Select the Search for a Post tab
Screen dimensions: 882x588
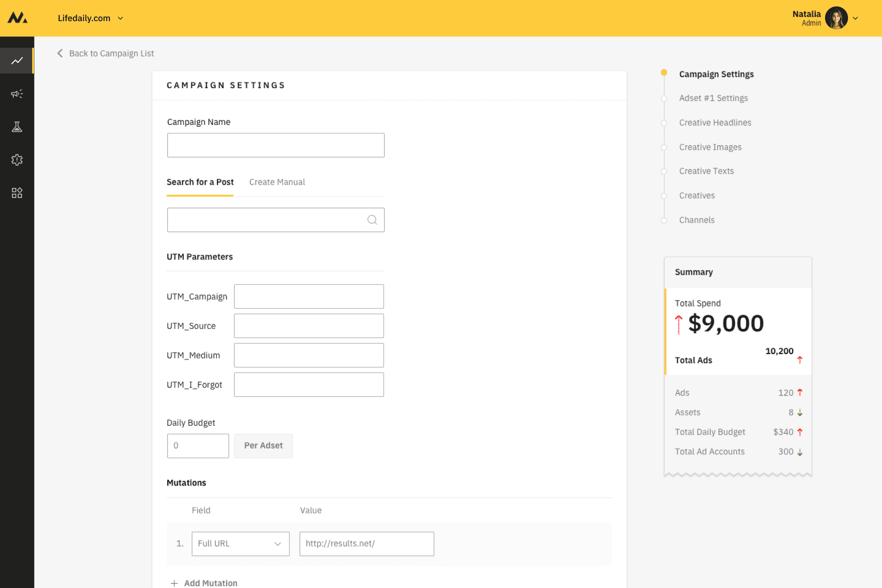click(x=200, y=182)
